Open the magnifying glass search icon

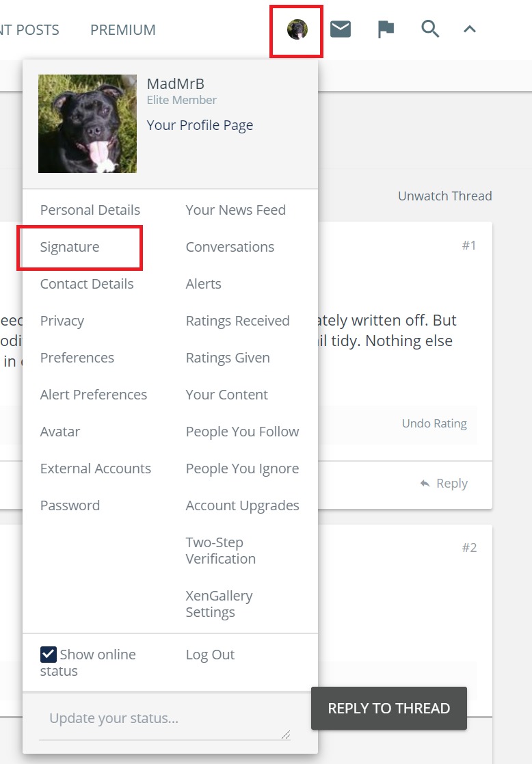(x=430, y=29)
